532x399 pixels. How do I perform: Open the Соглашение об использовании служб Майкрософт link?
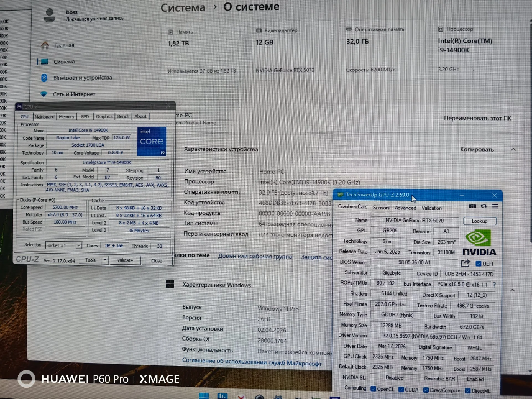[252, 362]
